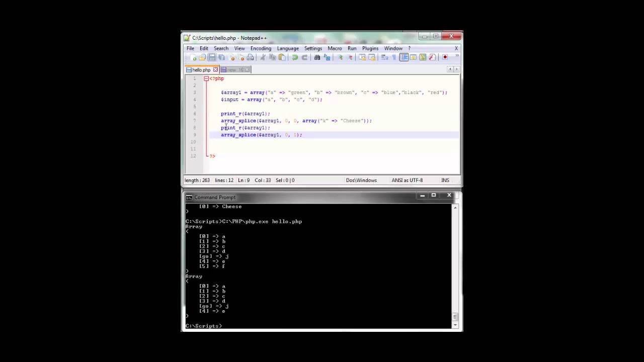Close the hello.php tab
This screenshot has height=362, width=644.
coord(215,70)
